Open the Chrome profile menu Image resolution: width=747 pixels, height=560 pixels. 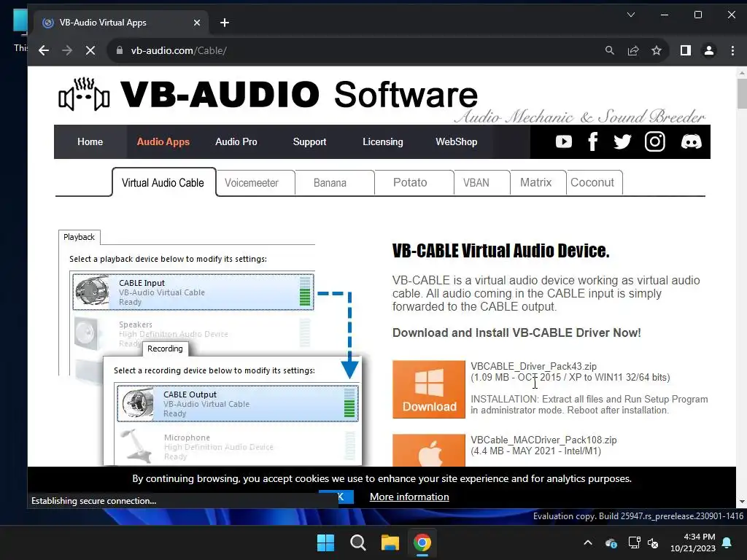point(709,50)
